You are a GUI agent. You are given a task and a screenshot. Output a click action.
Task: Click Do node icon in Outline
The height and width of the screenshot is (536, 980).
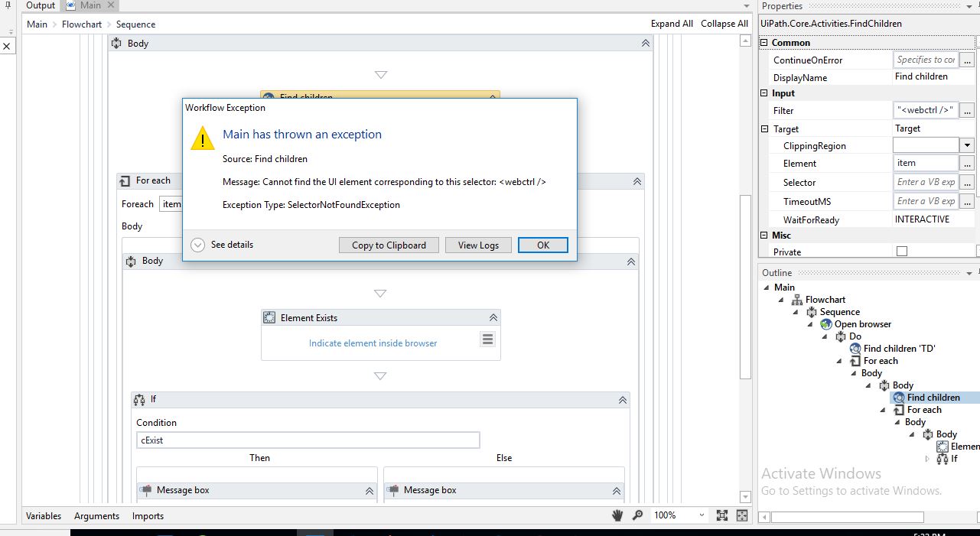[841, 336]
